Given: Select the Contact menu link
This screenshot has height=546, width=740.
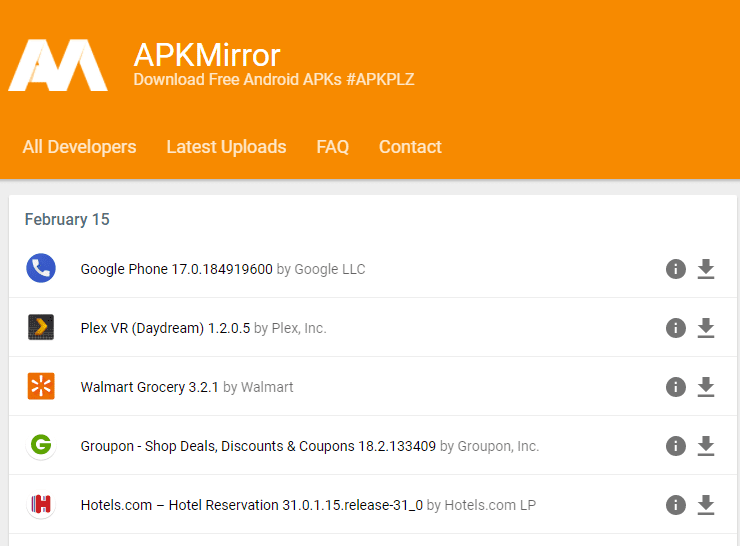Looking at the screenshot, I should (410, 147).
